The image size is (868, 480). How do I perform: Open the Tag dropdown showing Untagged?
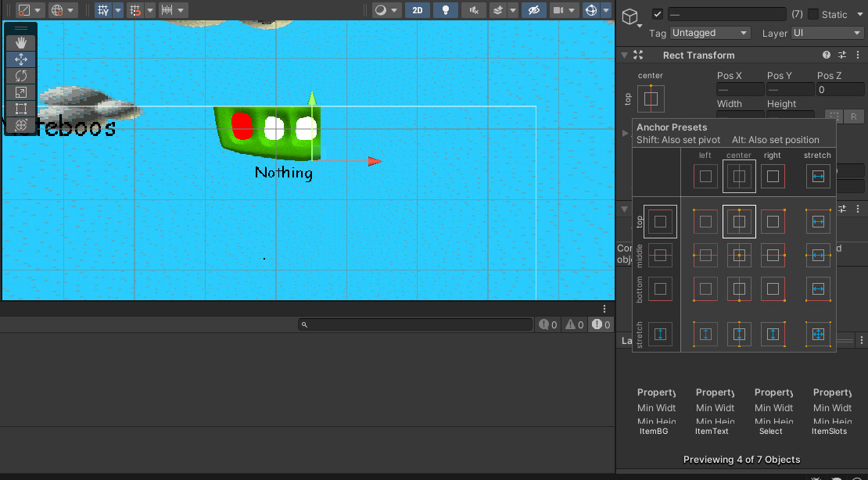[709, 33]
